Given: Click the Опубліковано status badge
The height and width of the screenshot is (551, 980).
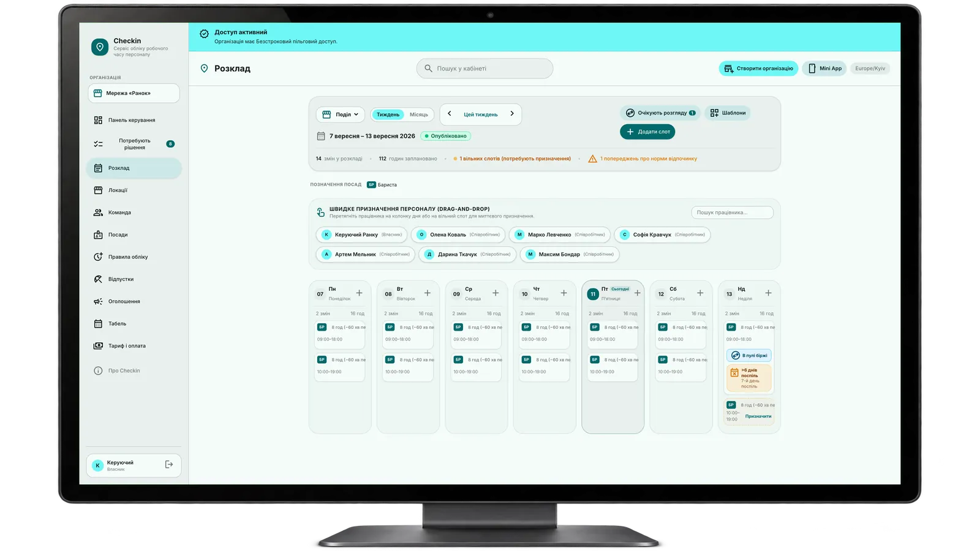Looking at the screenshot, I should point(445,136).
